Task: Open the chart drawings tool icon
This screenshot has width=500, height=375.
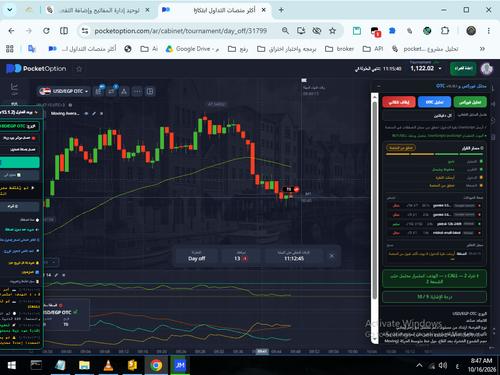Action: (111, 91)
